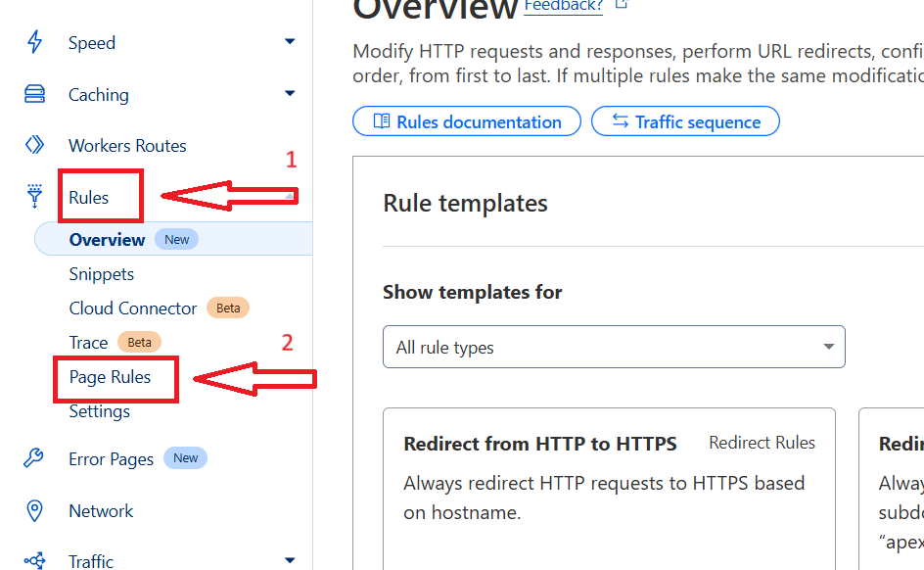The image size is (924, 570).
Task: Open the All rule types dropdown
Action: (x=614, y=347)
